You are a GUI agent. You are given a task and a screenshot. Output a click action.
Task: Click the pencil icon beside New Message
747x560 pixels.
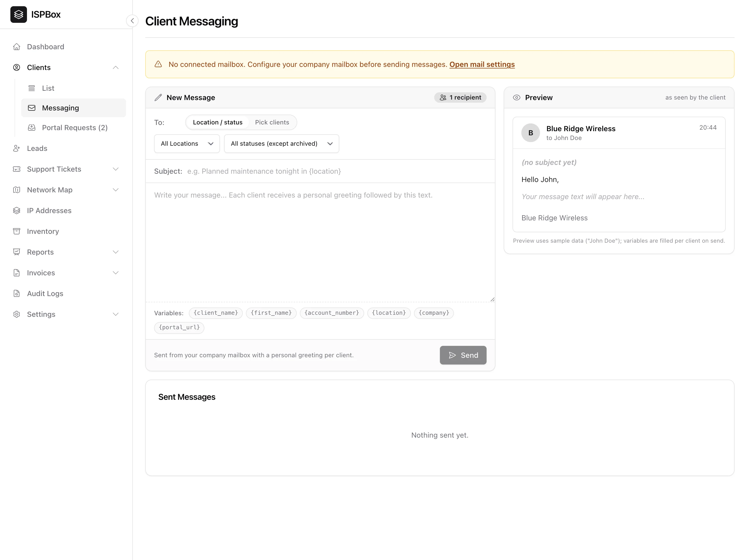coord(158,97)
